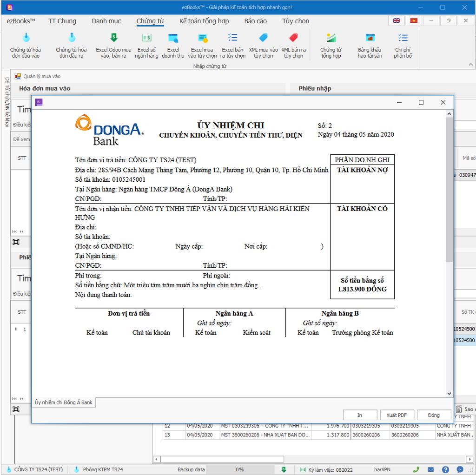
Task: Collapse the ribbon using the chevron
Action: tap(471, 64)
